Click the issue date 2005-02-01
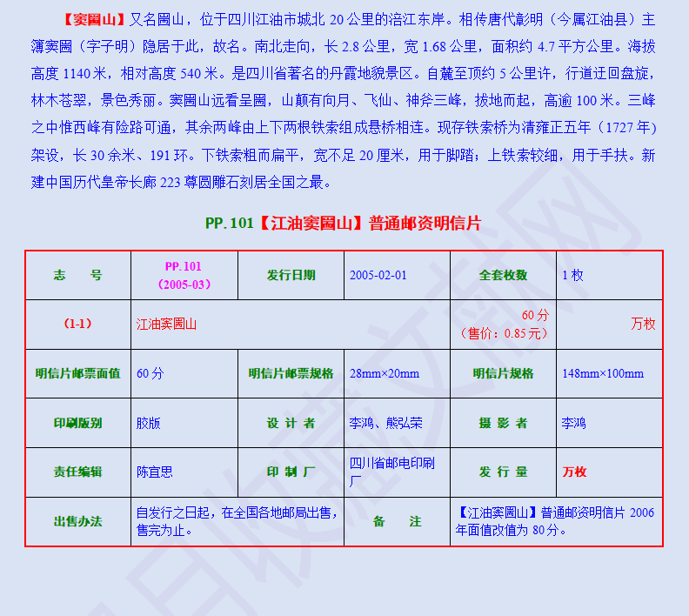 click(378, 276)
